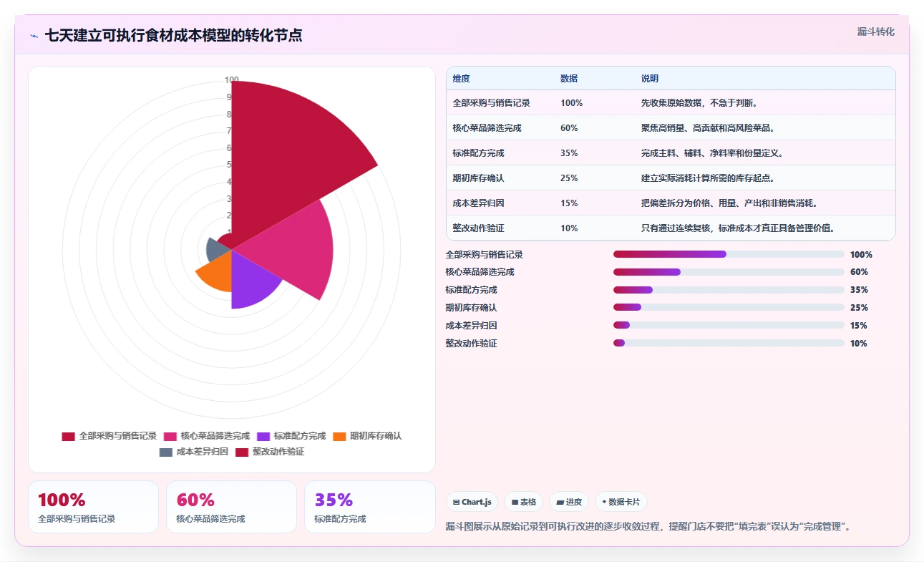
Task: Click the description 完成主料、辅料、净料率和份量定义。
Action: tap(712, 153)
